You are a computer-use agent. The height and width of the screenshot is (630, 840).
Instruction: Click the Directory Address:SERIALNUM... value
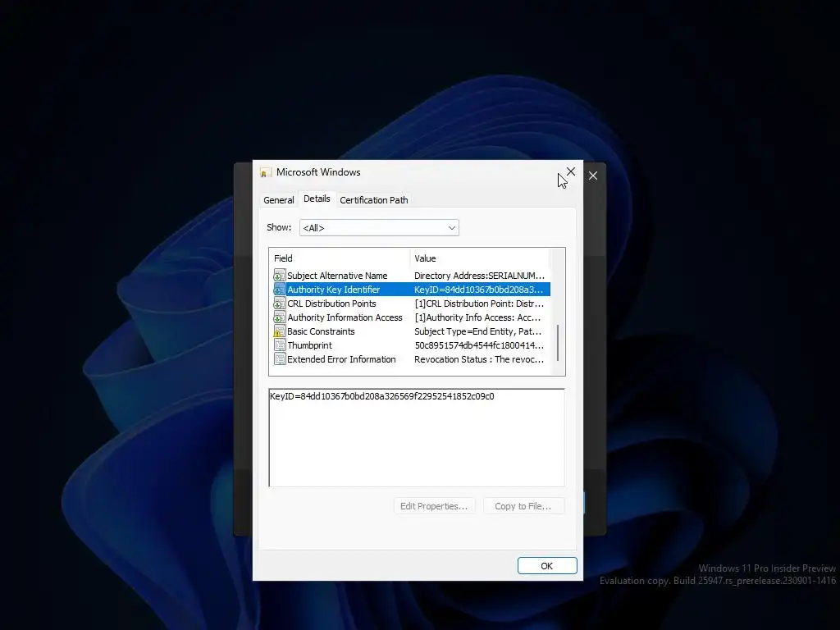click(x=479, y=276)
